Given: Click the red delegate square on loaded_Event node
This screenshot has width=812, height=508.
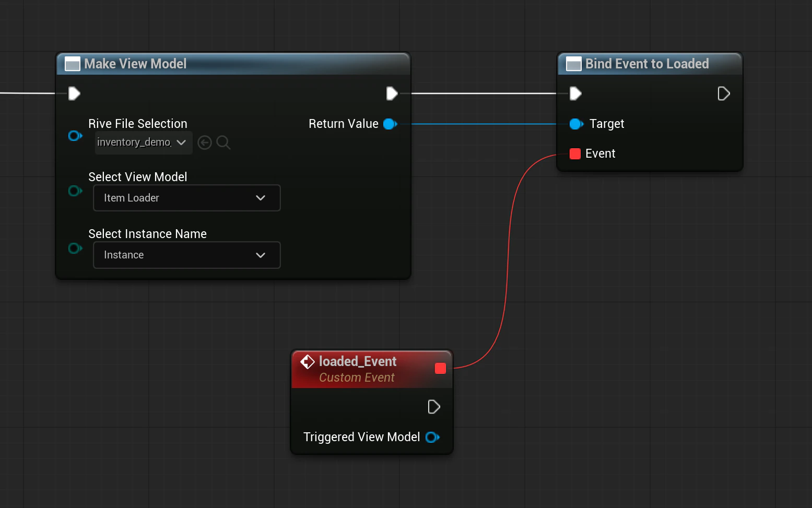Looking at the screenshot, I should click(x=440, y=368).
